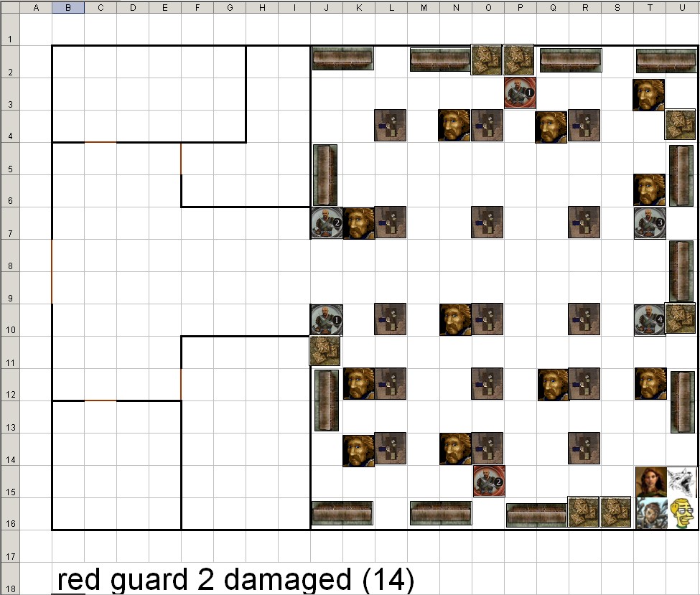Select the horizontal wall image spanning J2-K2

click(343, 58)
